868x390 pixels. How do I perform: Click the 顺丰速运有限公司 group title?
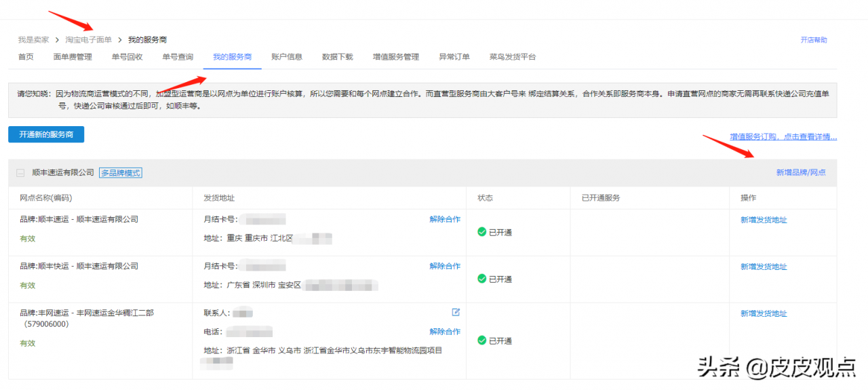63,173
